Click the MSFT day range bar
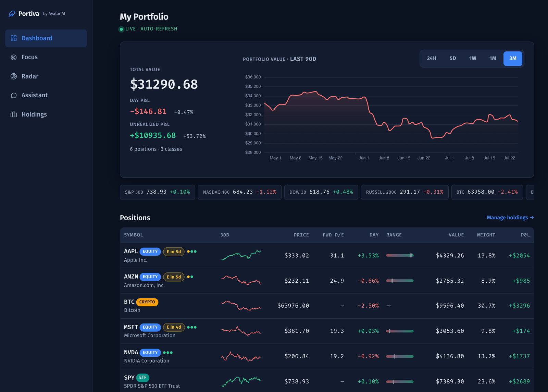548x392 pixels. 400,331
